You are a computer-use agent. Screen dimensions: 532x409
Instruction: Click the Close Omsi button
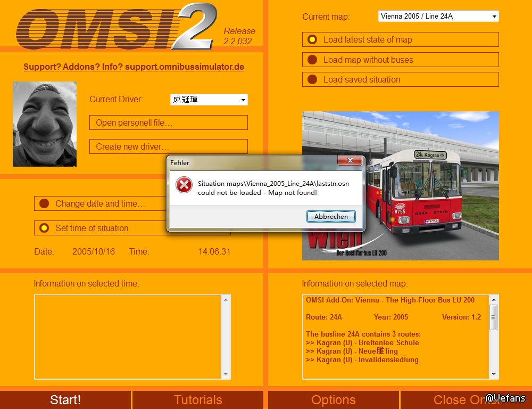[466, 400]
